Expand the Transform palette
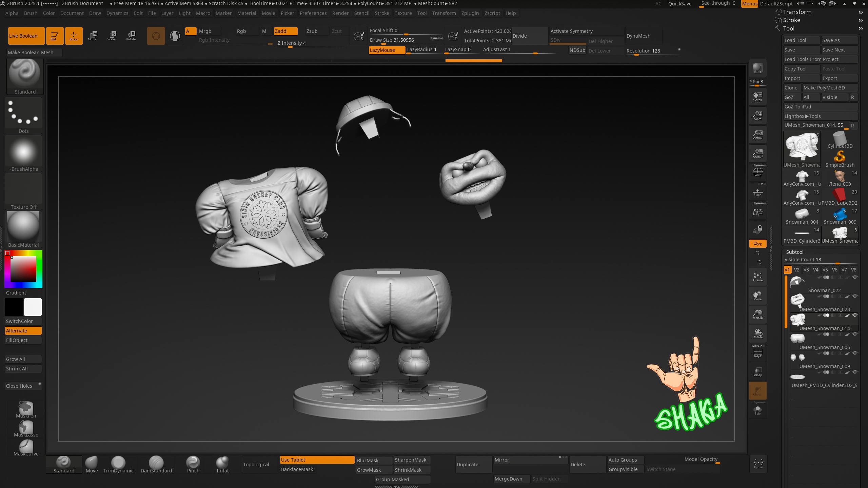This screenshot has height=488, width=868. pyautogui.click(x=797, y=12)
